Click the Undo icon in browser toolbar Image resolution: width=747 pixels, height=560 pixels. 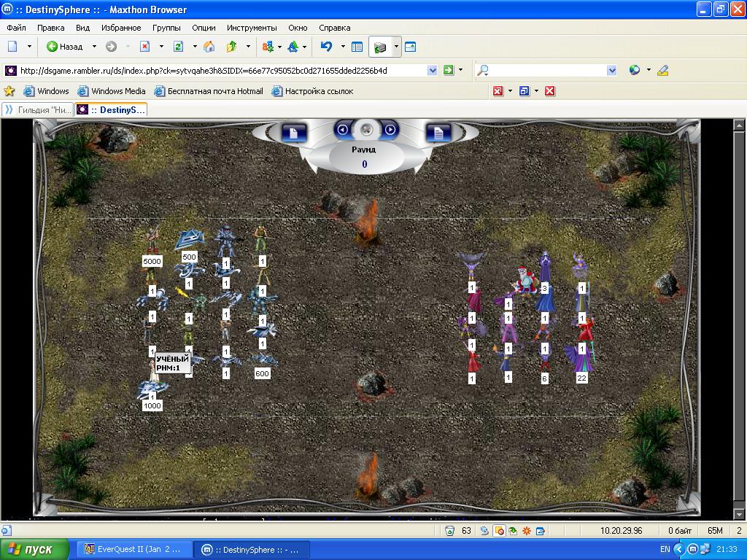pos(326,47)
